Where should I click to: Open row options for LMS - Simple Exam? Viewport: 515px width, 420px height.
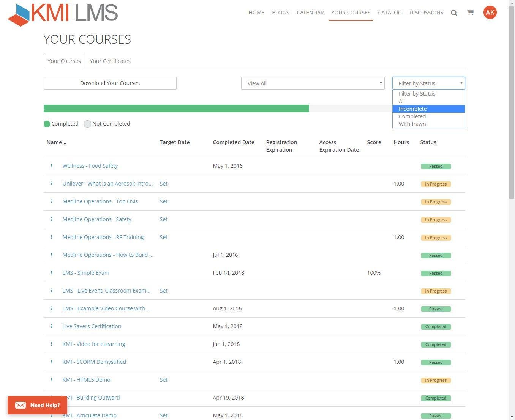[51, 273]
